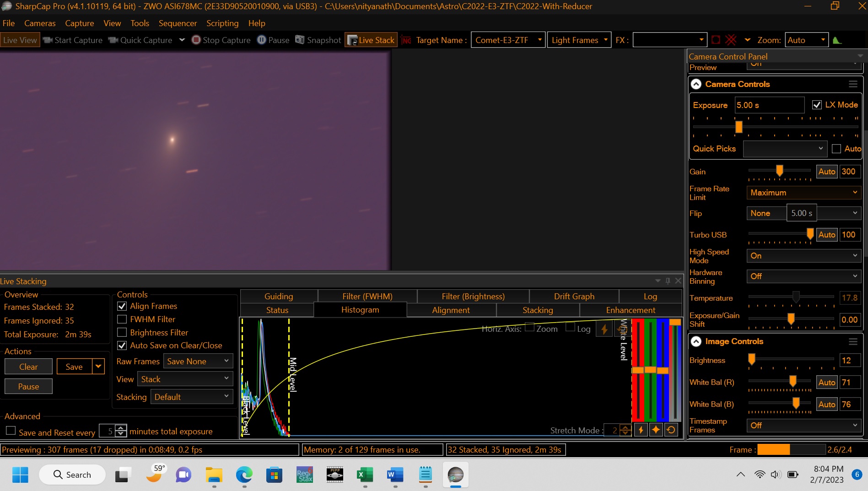This screenshot has width=868, height=491.
Task: Open Excel from the taskbar
Action: tap(365, 475)
